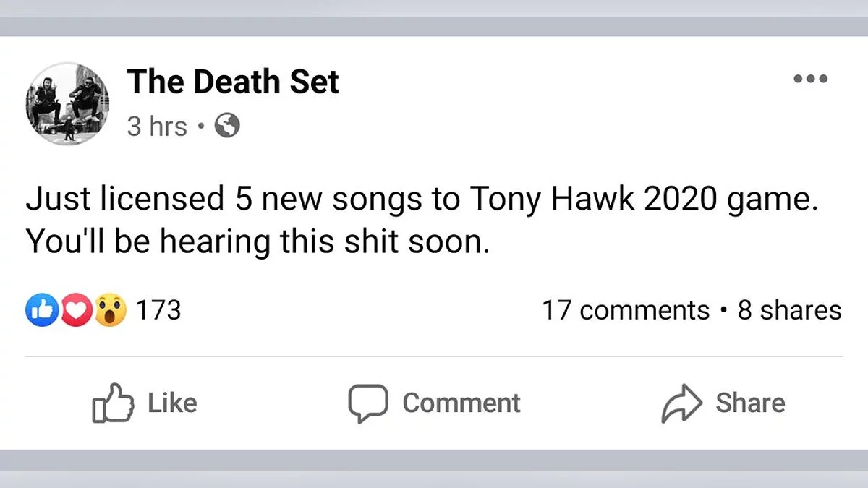Click the red heart reaction icon
868x488 pixels.
coord(75,311)
